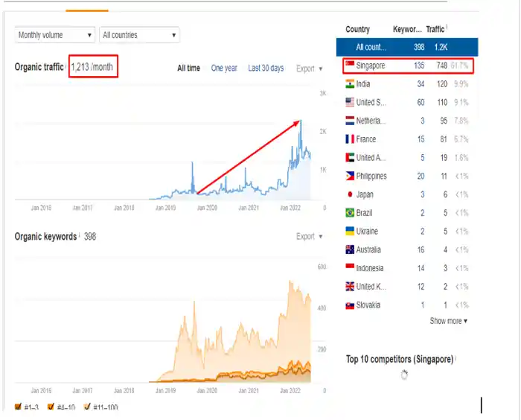Click the Japan flag icon
The image size is (521, 420).
point(350,194)
